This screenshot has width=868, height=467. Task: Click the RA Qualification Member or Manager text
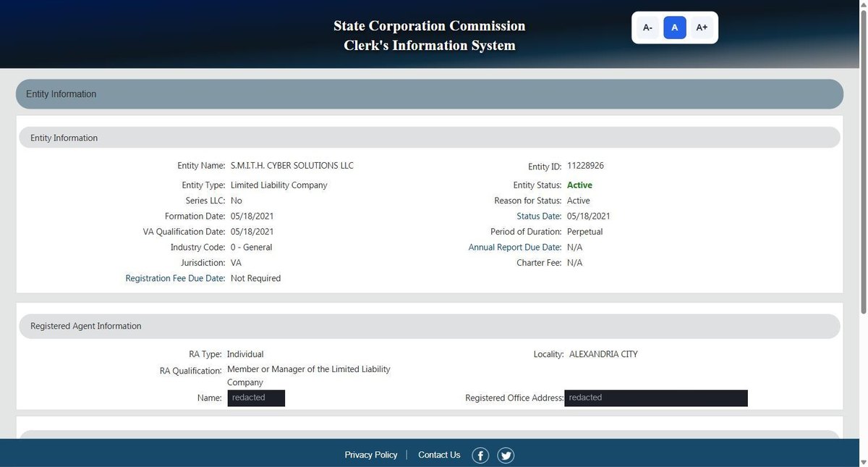tap(308, 376)
